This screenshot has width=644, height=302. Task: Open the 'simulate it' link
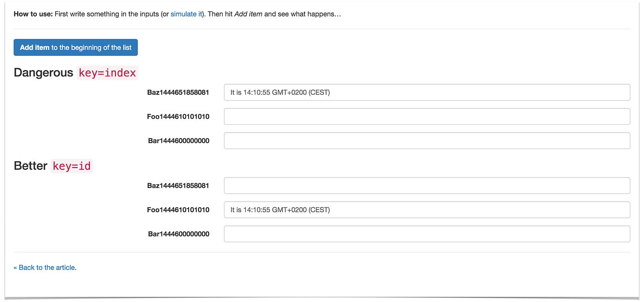click(x=186, y=14)
